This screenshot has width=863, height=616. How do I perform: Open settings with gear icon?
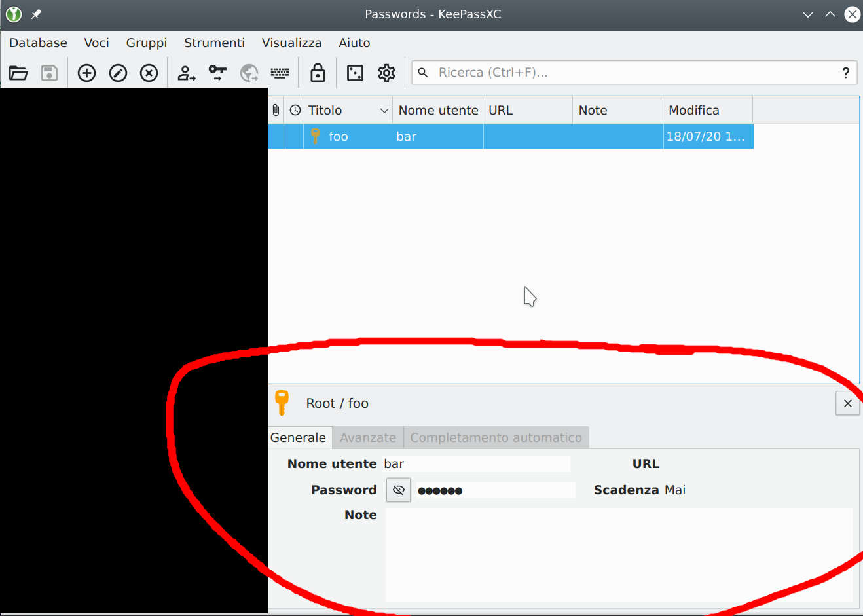[x=386, y=73]
